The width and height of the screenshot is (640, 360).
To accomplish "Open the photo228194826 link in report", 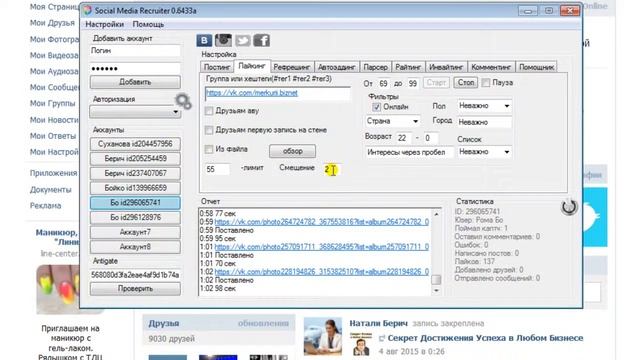I will (x=322, y=272).
